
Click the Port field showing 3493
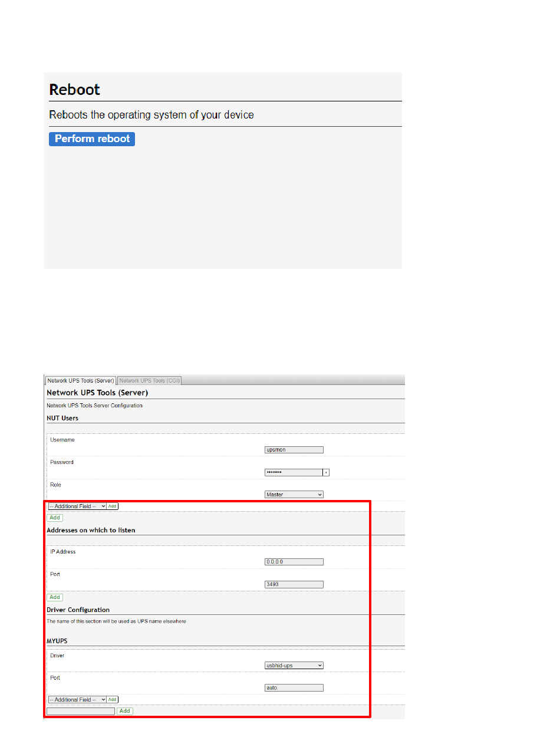pos(294,584)
